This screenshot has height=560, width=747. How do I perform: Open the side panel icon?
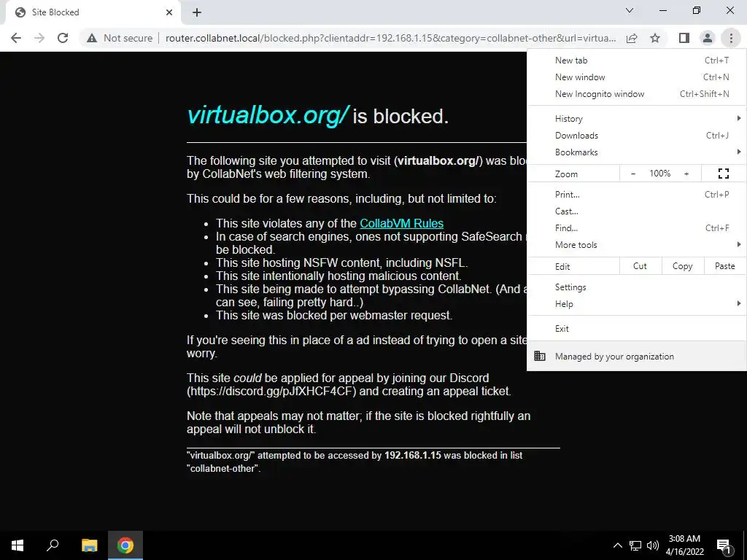click(x=684, y=38)
